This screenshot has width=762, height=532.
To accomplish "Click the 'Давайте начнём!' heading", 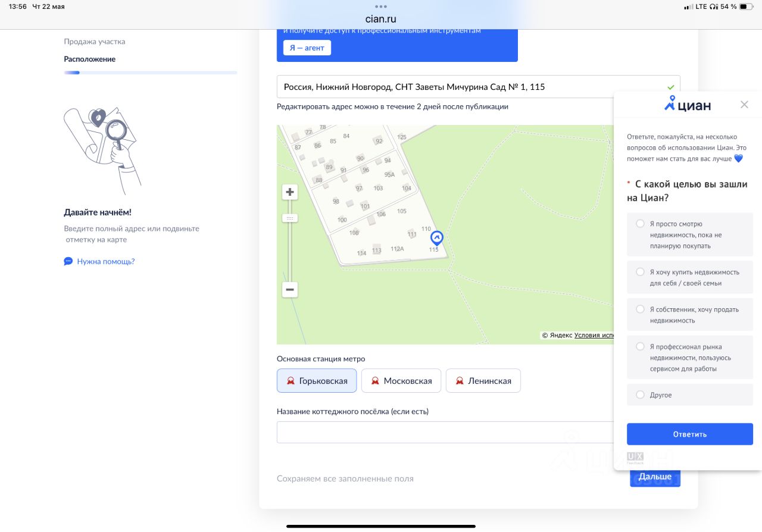I will tap(98, 212).
